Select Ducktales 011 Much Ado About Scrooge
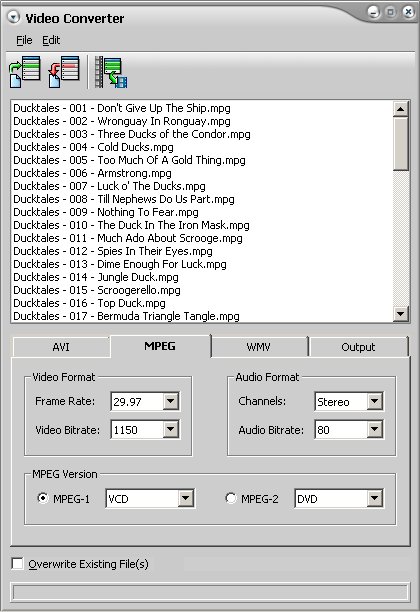Image resolution: width=420 pixels, height=612 pixels. (128, 238)
